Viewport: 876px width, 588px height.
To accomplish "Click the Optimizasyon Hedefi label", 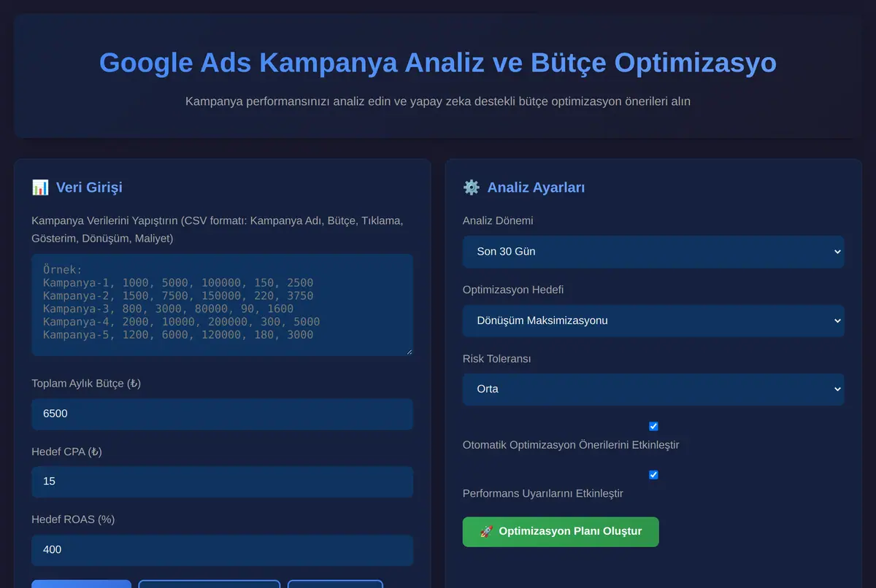I will pyautogui.click(x=513, y=290).
